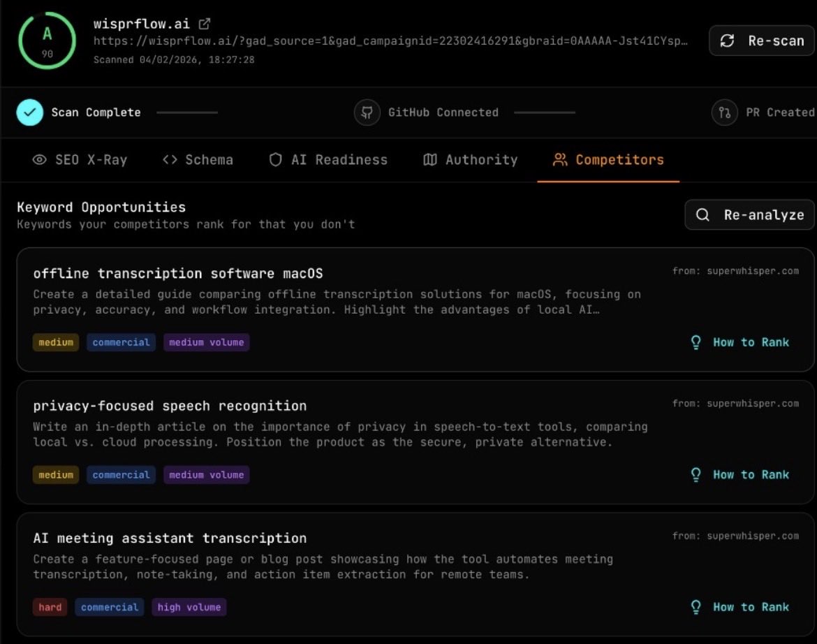This screenshot has width=817, height=644.
Task: Click the wisprflow.ai site title
Action: (141, 24)
